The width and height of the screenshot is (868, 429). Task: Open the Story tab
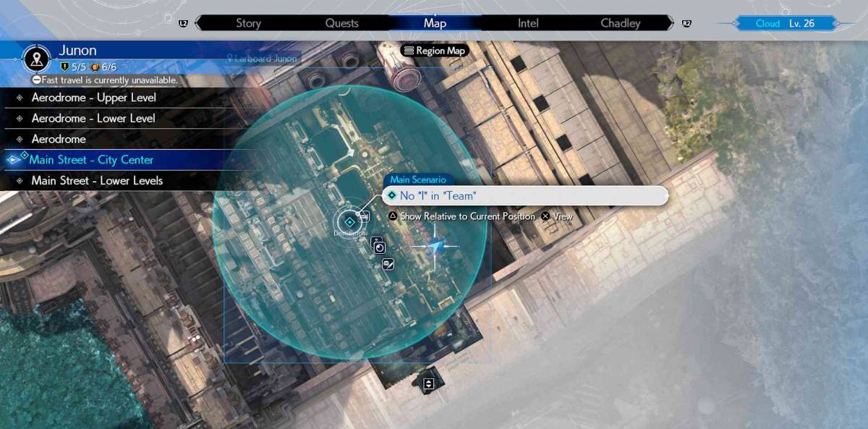pos(248,23)
